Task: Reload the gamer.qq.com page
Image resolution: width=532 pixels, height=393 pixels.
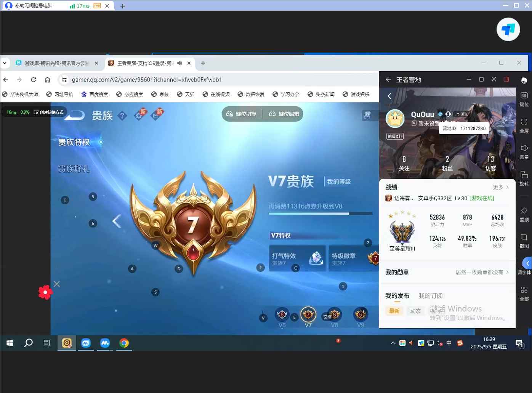Action: [x=34, y=80]
